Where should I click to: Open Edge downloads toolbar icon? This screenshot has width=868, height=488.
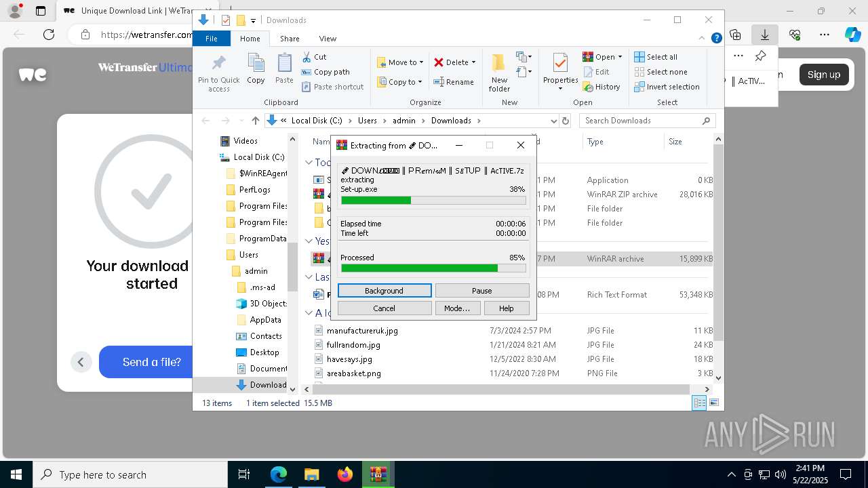(x=764, y=35)
